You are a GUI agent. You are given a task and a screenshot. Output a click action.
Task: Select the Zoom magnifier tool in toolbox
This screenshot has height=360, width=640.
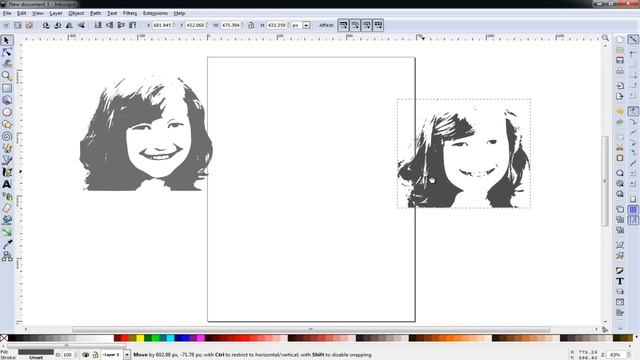pyautogui.click(x=7, y=76)
